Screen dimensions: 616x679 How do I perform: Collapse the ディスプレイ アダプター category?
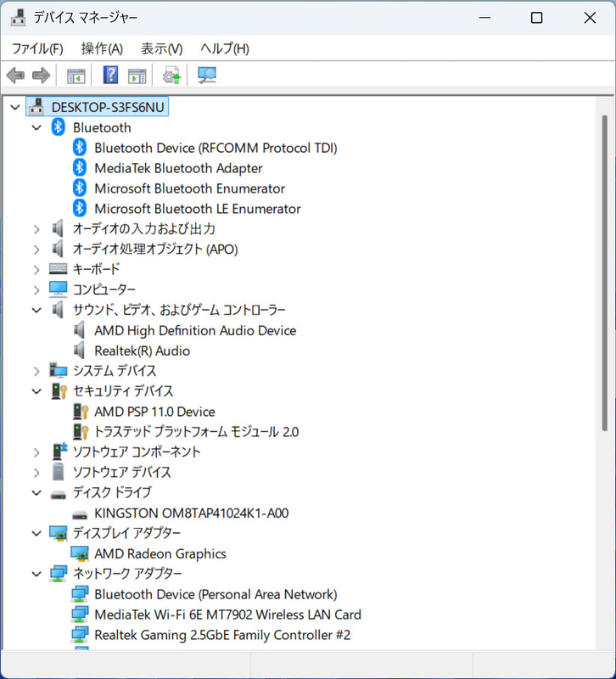[36, 533]
